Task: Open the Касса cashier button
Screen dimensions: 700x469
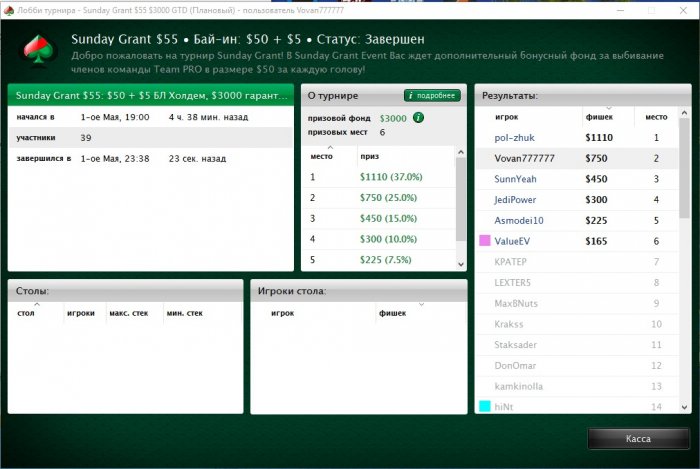Action: pos(638,439)
